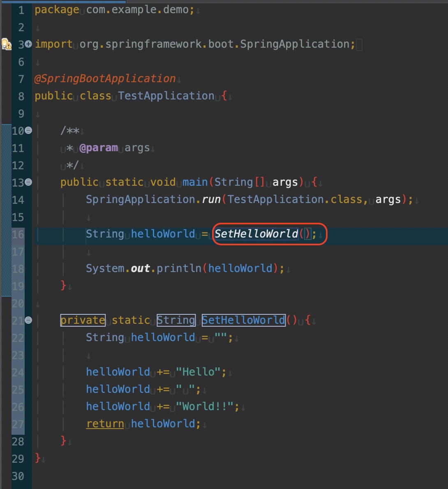Image resolution: width=448 pixels, height=489 pixels.
Task: Click line number 16 in the gutter
Action: (18, 234)
